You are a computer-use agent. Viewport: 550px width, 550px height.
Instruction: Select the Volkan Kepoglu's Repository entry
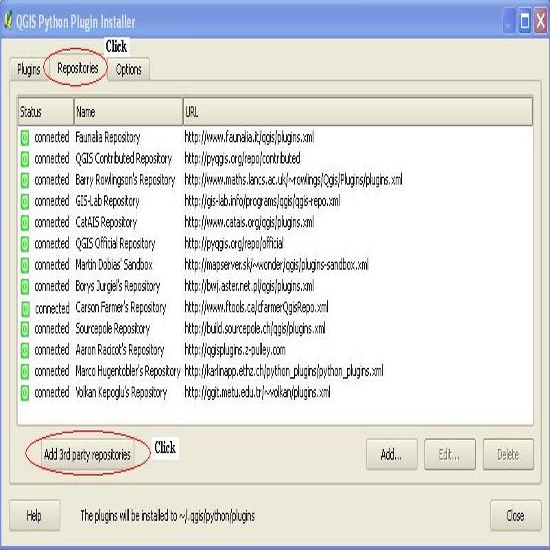(275, 393)
